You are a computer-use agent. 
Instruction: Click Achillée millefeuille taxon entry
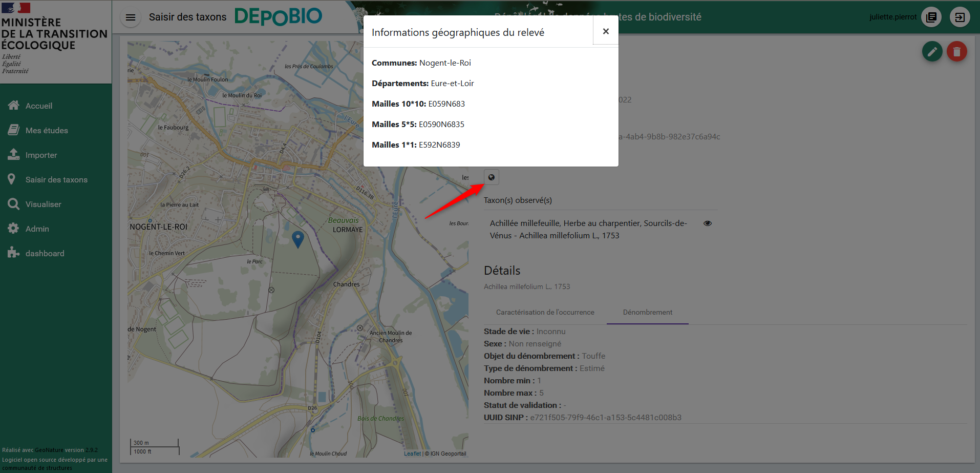click(588, 230)
